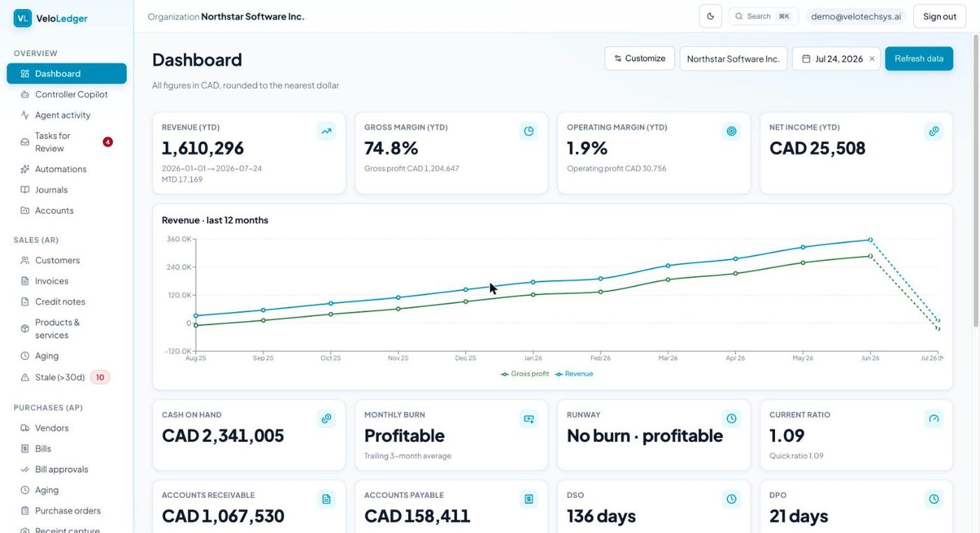Open the Search box in the header

click(x=764, y=16)
